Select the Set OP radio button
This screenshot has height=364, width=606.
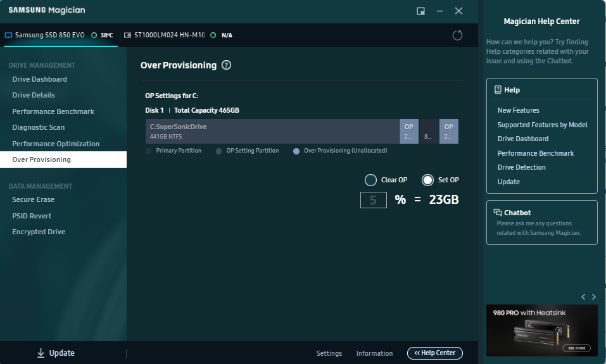427,180
